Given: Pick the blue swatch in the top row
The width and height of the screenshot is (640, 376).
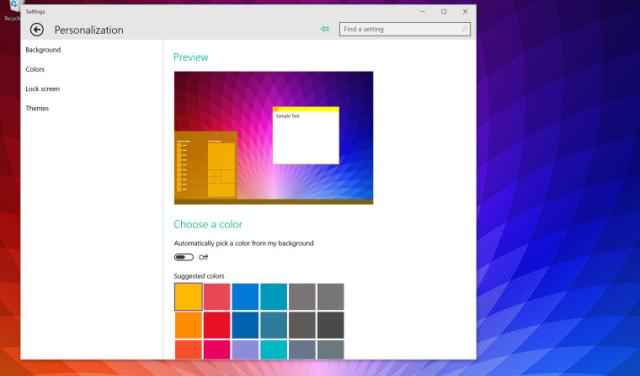Looking at the screenshot, I should point(245,297).
